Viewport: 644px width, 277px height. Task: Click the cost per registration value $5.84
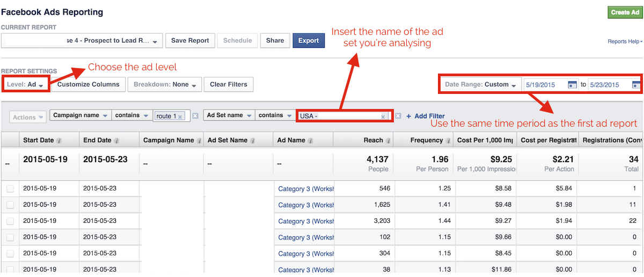[x=564, y=189]
